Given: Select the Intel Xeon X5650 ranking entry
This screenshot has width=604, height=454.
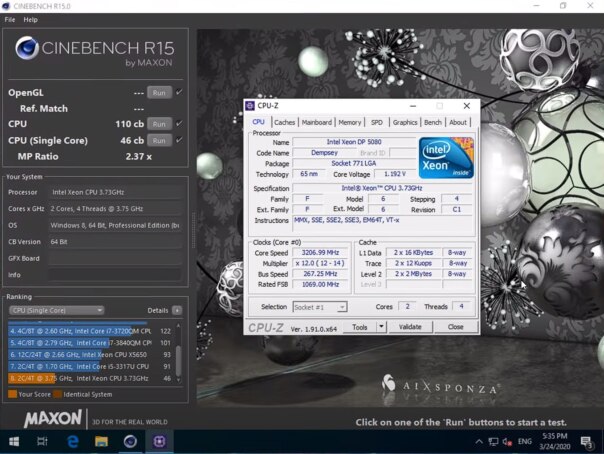Looking at the screenshot, I should (90, 354).
